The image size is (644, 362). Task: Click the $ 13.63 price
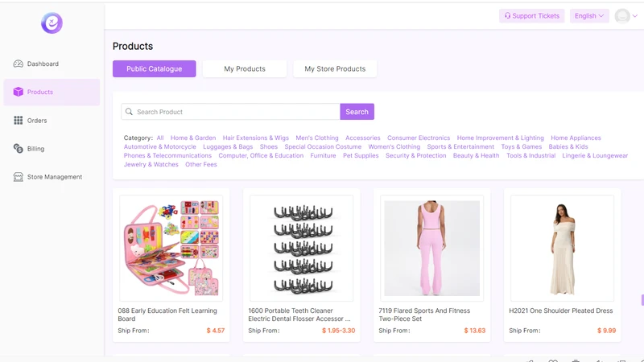(x=474, y=331)
